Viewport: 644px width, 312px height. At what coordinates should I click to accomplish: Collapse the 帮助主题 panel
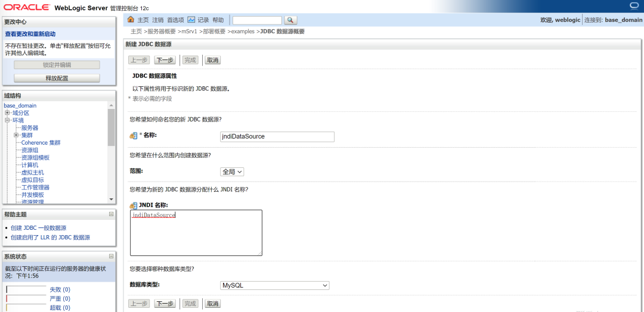(x=111, y=214)
